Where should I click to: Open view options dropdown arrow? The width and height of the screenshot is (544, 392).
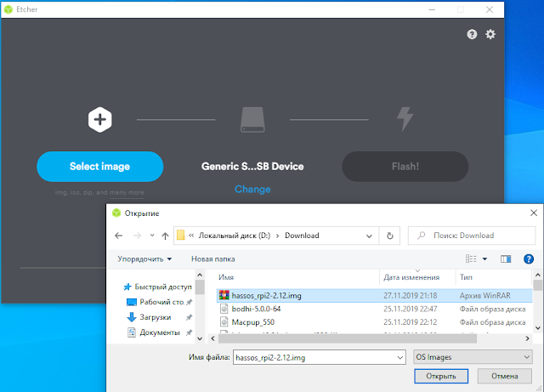tap(485, 259)
